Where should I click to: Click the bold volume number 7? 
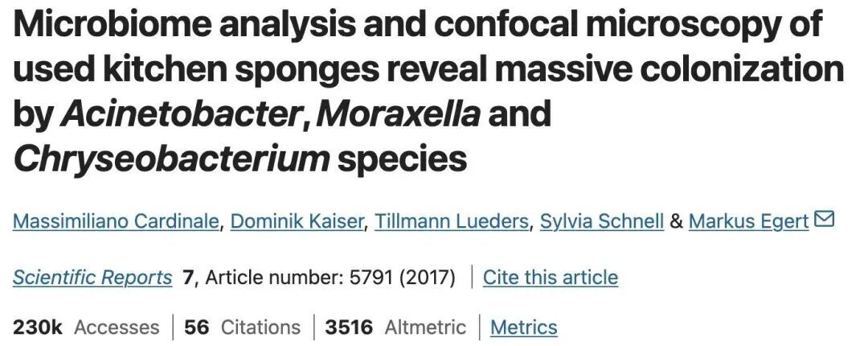[x=189, y=278]
